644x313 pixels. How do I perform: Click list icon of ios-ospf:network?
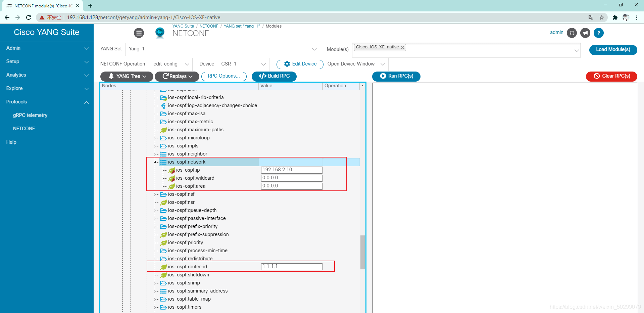point(163,162)
